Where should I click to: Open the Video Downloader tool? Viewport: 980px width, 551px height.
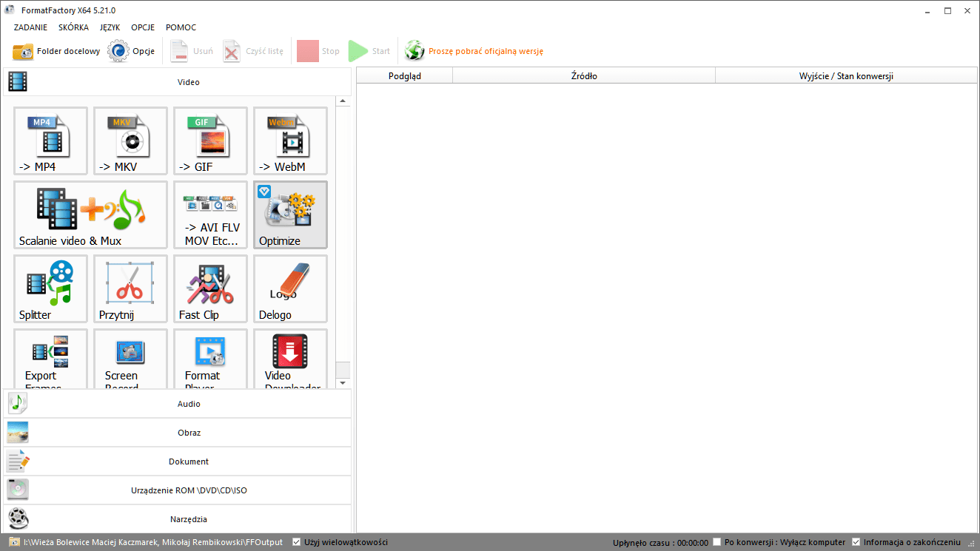click(x=290, y=359)
